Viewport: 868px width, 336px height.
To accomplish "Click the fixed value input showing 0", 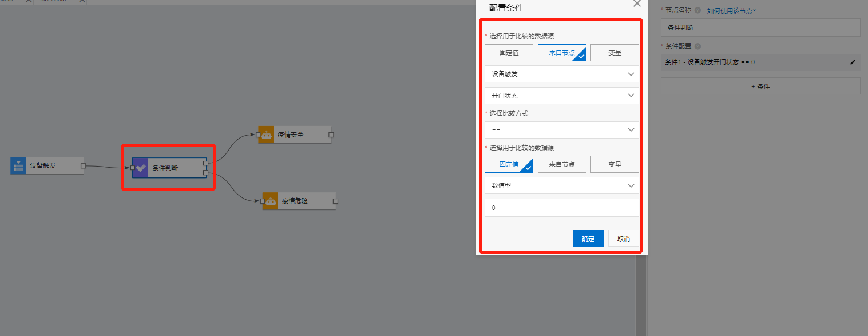I will click(561, 207).
